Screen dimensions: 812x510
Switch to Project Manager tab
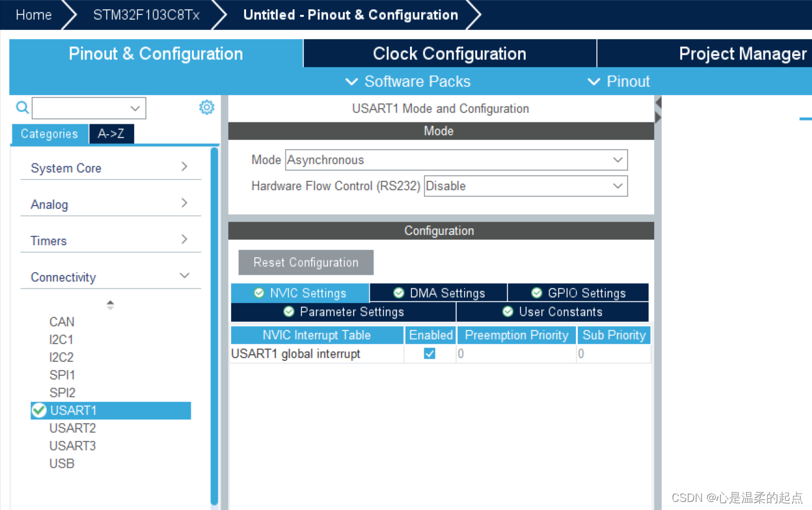705,53
